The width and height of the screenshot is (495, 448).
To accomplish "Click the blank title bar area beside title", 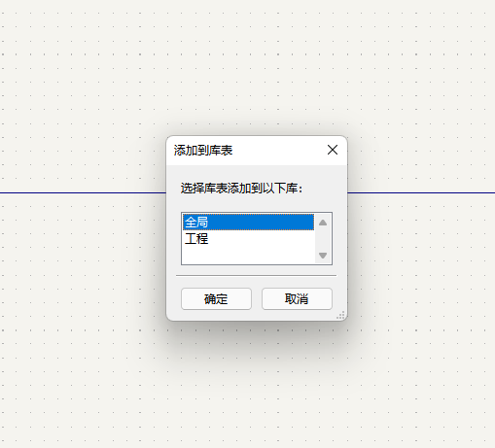I will pyautogui.click(x=279, y=151).
